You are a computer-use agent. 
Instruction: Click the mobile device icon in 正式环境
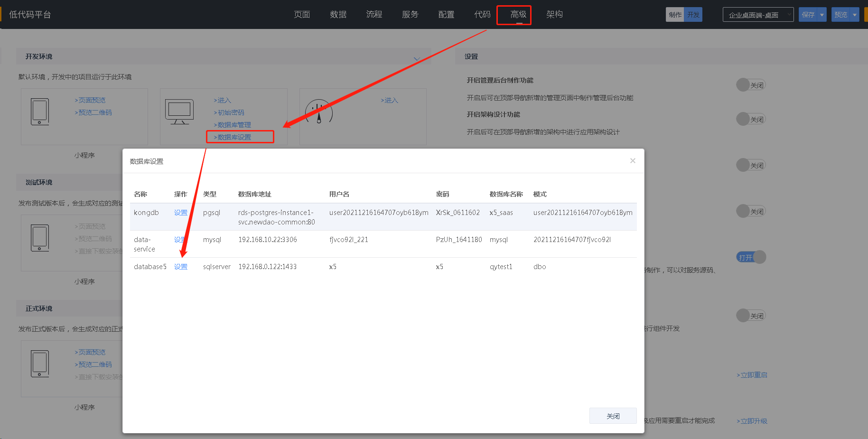40,364
